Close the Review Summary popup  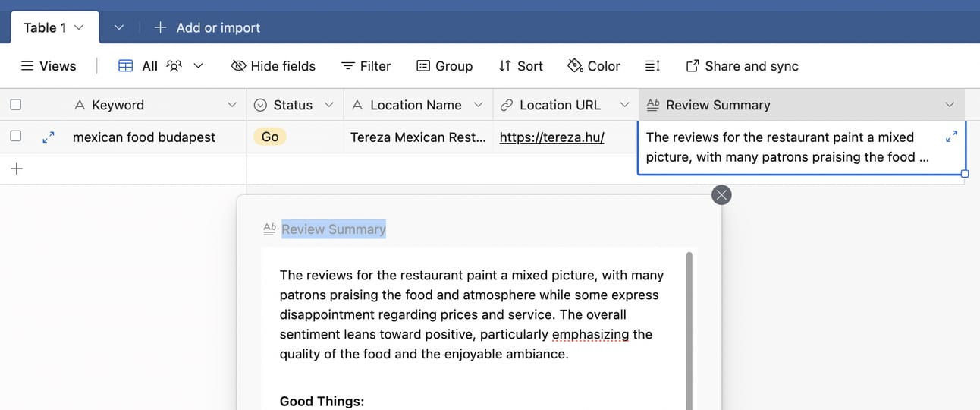coord(721,195)
